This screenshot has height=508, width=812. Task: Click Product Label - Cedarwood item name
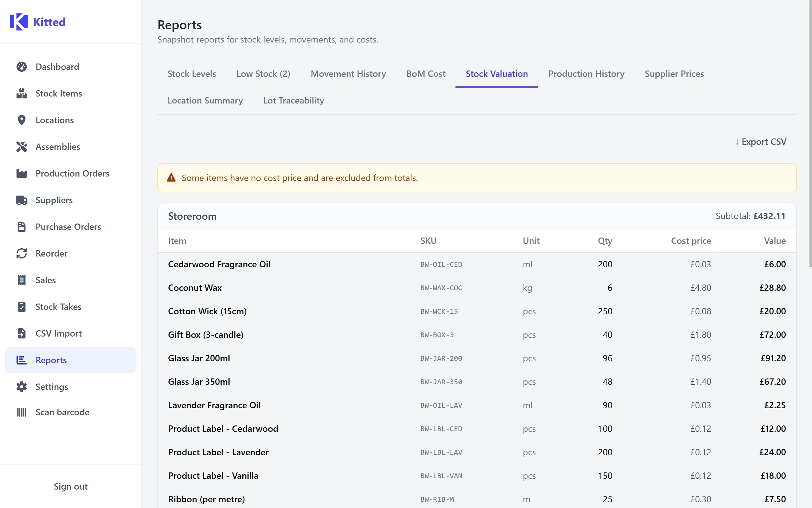point(223,429)
